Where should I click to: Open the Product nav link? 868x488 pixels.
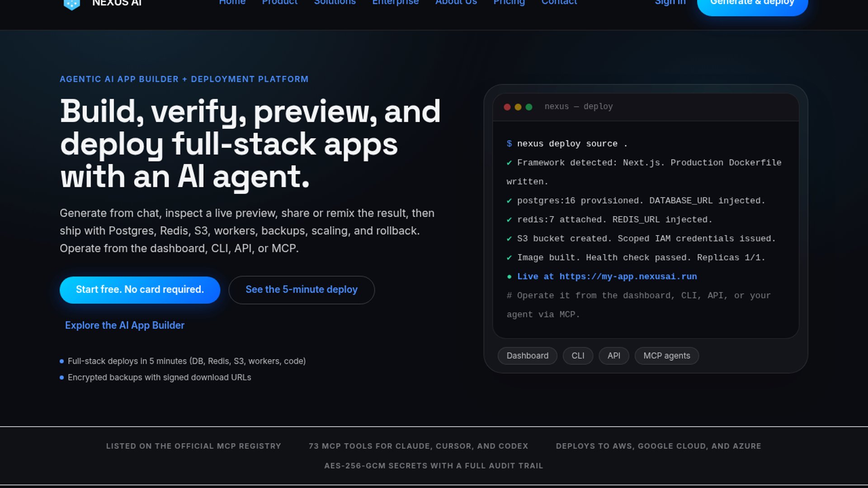[279, 2]
